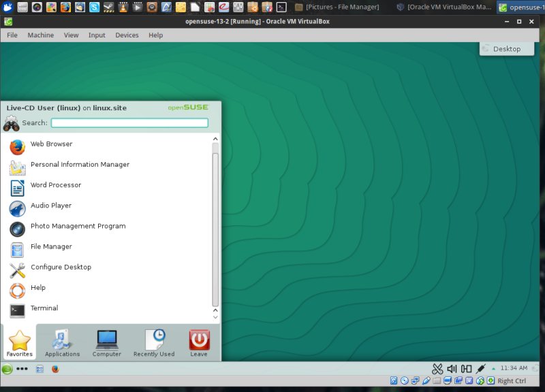Image resolution: width=545 pixels, height=392 pixels.
Task: Open Configure Desktop from the menu
Action: coord(61,267)
